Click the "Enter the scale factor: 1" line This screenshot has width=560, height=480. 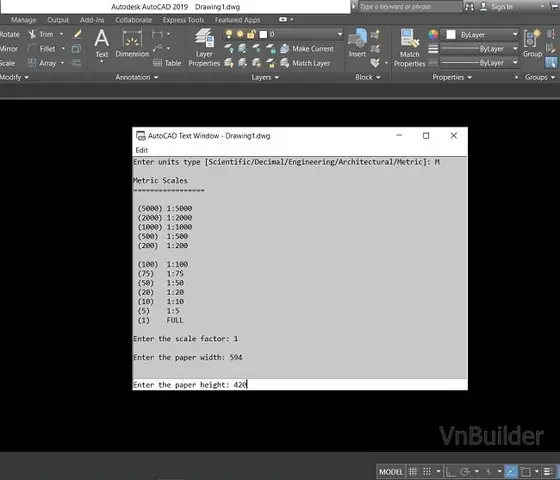(x=185, y=339)
